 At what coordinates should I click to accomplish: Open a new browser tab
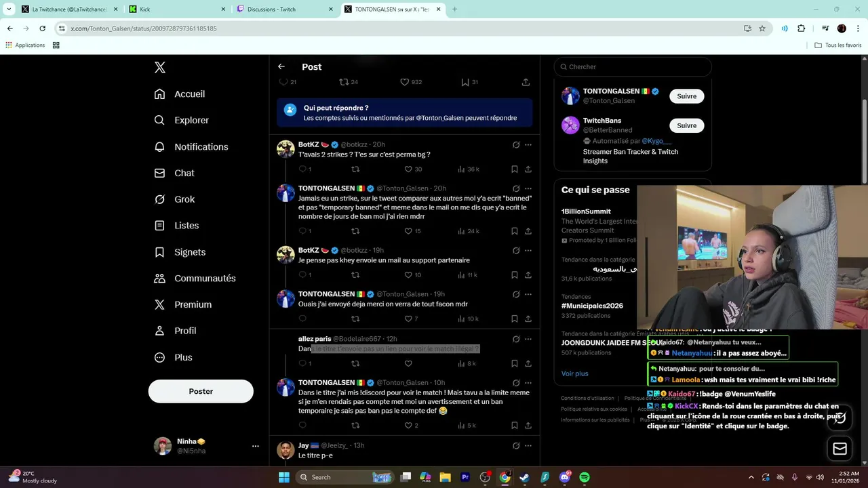(454, 9)
